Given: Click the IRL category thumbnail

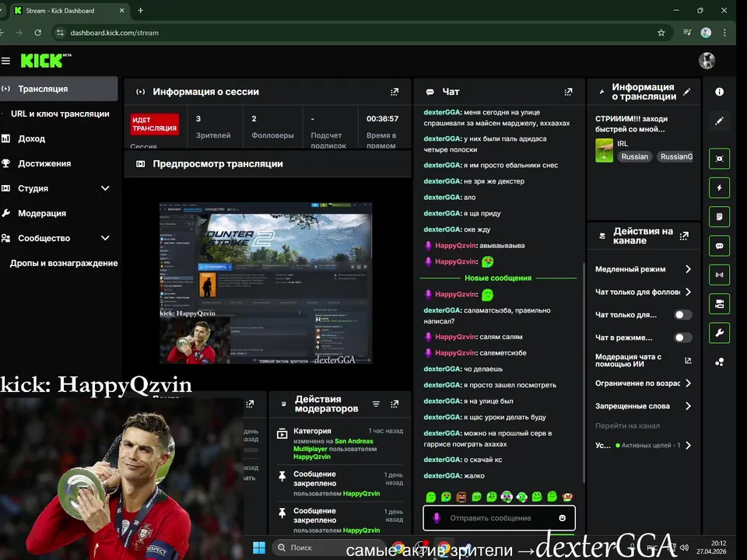Looking at the screenshot, I should pyautogui.click(x=604, y=150).
